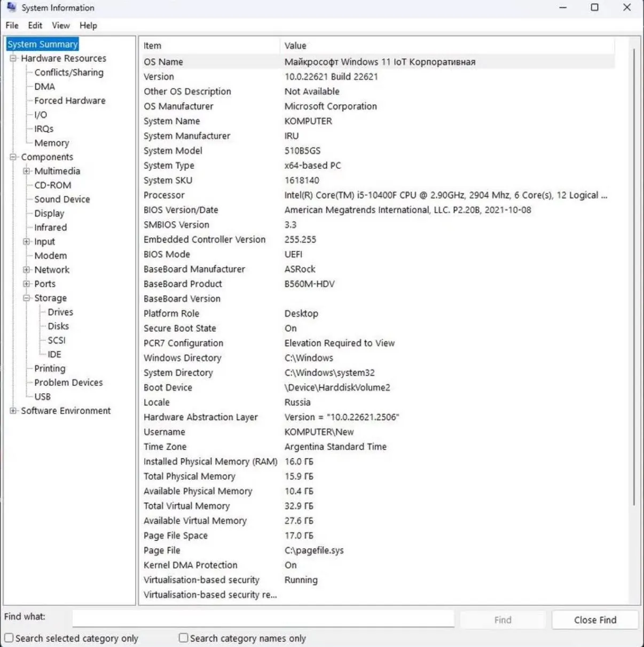Click the Find what input field
Image resolution: width=644 pixels, height=647 pixels.
point(263,619)
